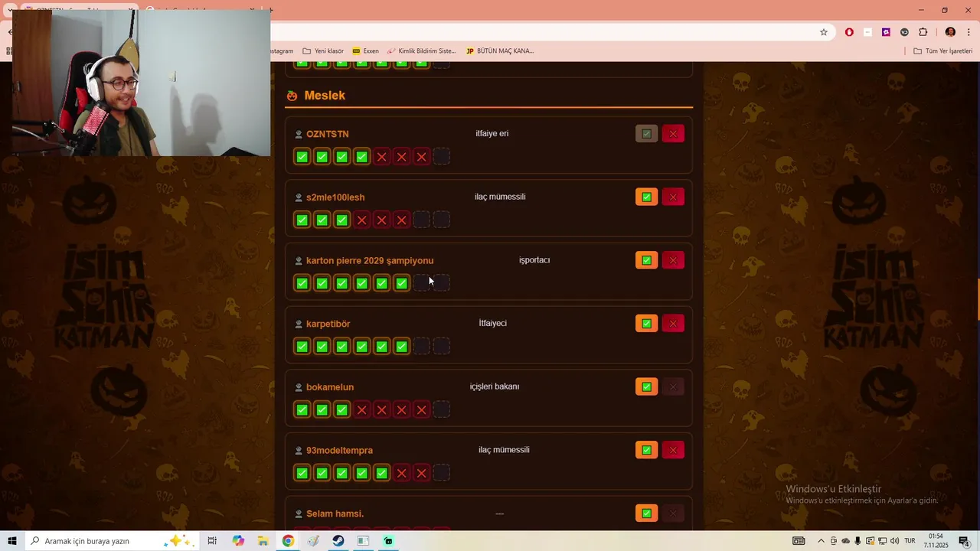Screen dimensions: 980x551
Task: Launch Copilot from the taskbar
Action: click(x=238, y=541)
